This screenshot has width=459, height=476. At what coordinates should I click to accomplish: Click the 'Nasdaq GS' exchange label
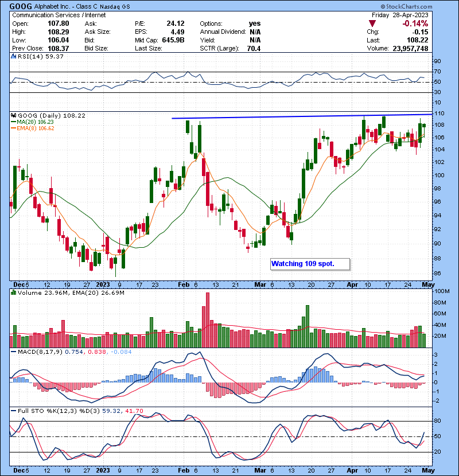[115, 7]
